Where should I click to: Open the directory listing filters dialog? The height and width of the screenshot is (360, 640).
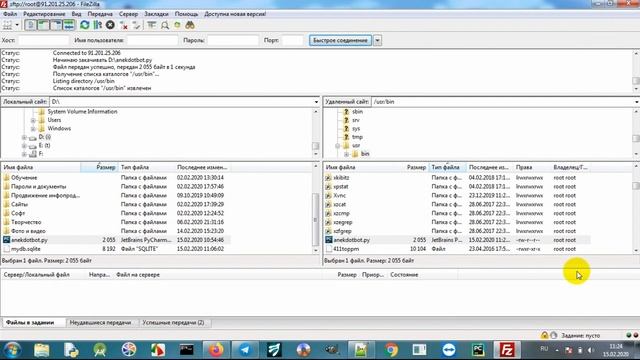point(151,25)
